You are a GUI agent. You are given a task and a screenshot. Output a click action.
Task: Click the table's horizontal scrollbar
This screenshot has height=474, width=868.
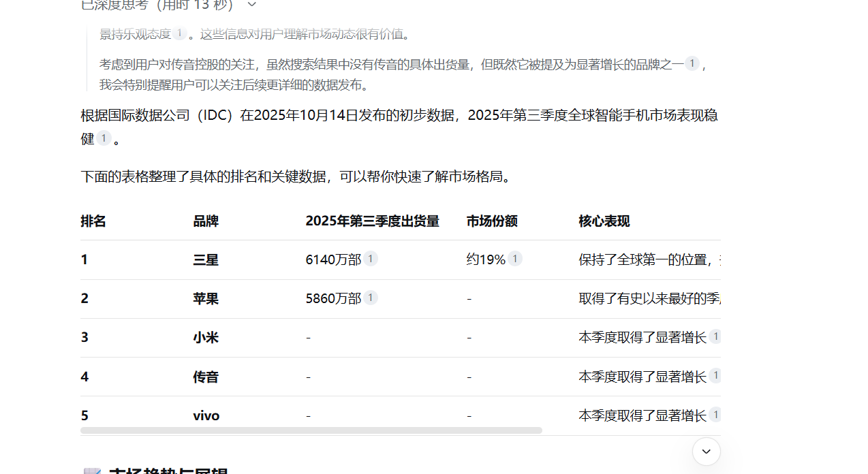click(x=311, y=430)
